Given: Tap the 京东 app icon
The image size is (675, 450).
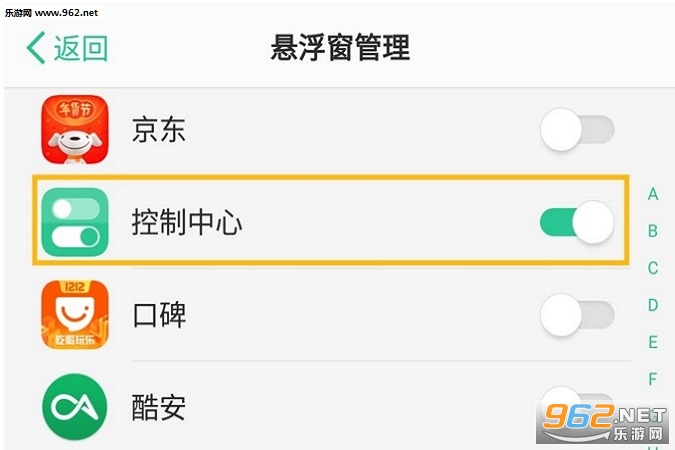Looking at the screenshot, I should [x=75, y=130].
